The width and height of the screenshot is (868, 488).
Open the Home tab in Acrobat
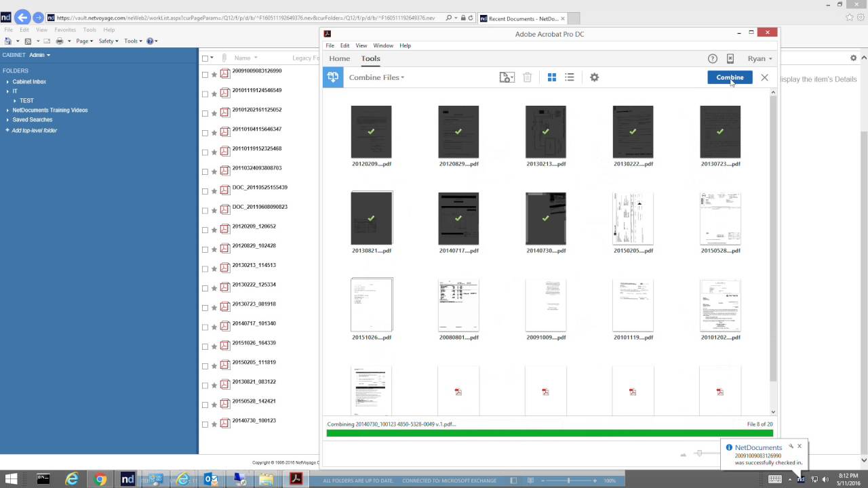pos(340,59)
